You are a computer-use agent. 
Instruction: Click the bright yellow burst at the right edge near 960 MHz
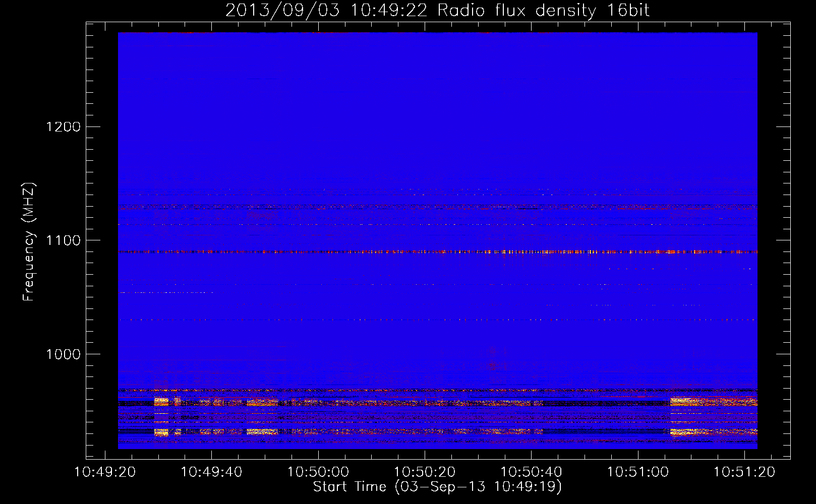(714, 401)
